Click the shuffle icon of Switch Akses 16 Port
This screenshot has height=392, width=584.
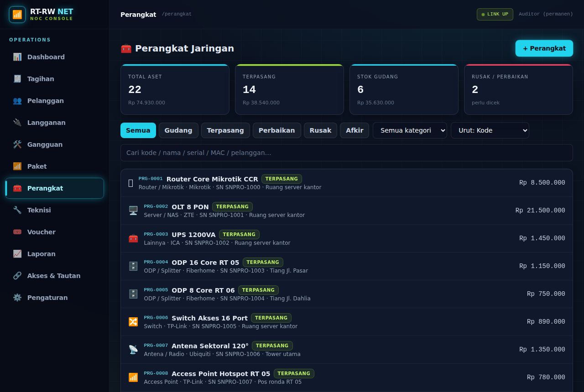(133, 322)
